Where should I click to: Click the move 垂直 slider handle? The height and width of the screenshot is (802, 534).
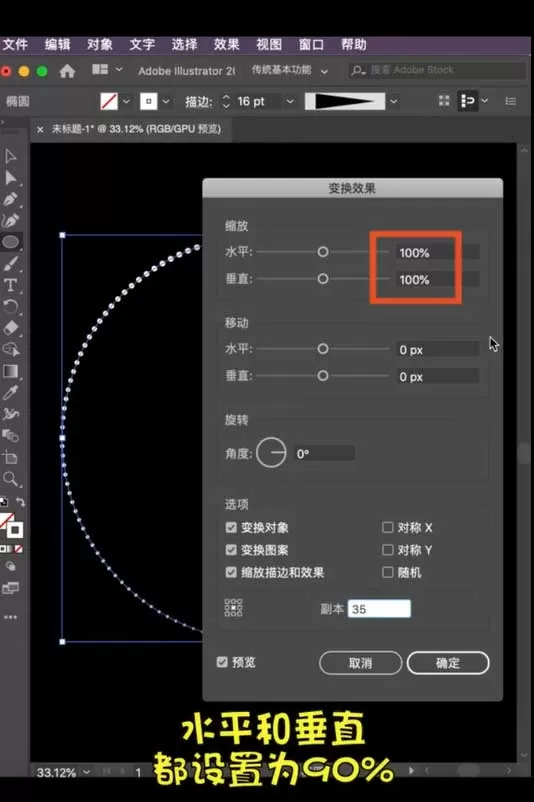pos(323,376)
